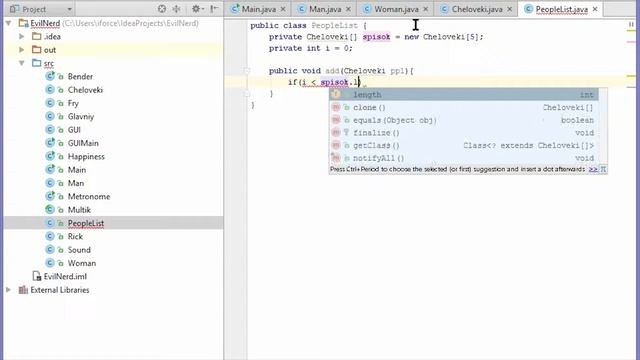Collapse the src folder
This screenshot has width=640, height=360.
pos(22,63)
